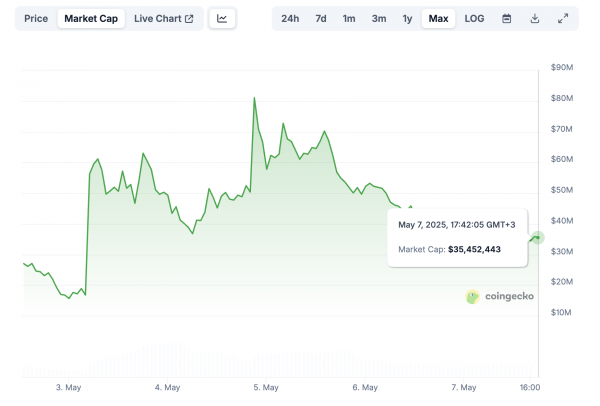The width and height of the screenshot is (600, 406).
Task: Expand chart to fullscreen
Action: [x=562, y=18]
